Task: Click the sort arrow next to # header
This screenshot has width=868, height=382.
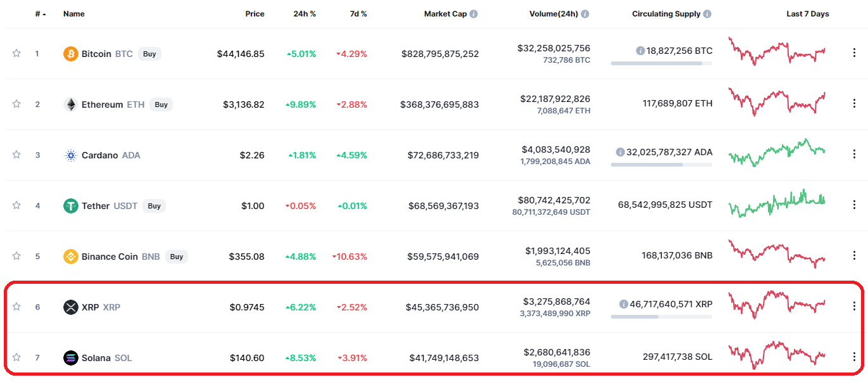Action: pyautogui.click(x=44, y=14)
